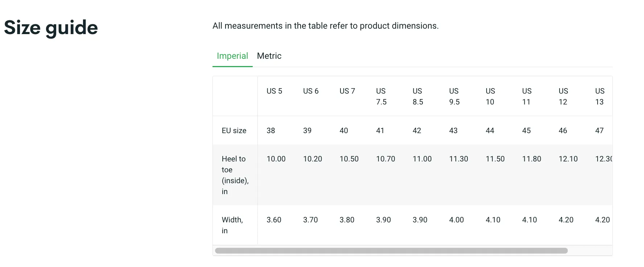Click the US 6 column header
The image size is (644, 267).
(311, 91)
